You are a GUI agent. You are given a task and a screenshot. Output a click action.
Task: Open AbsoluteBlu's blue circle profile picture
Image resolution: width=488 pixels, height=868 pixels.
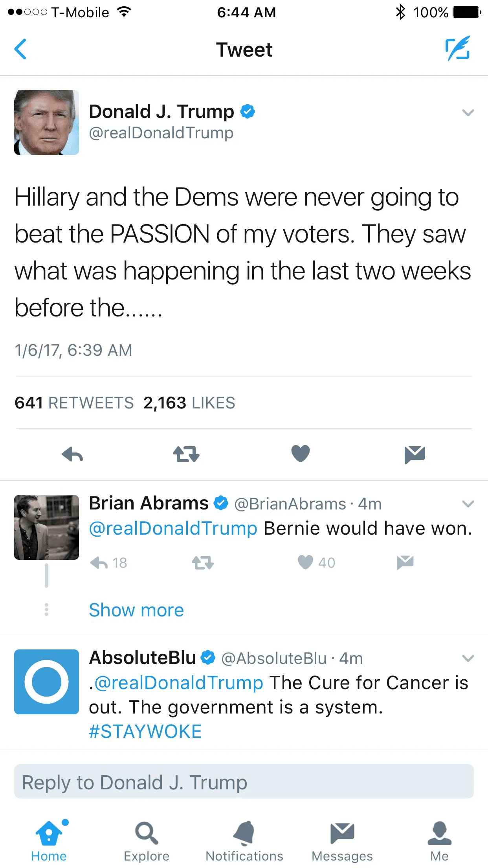pyautogui.click(x=46, y=682)
